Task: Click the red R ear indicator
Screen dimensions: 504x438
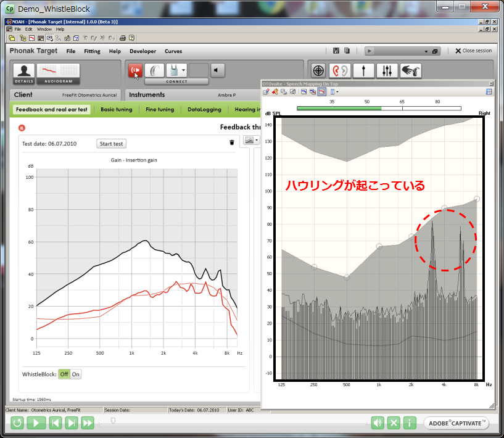Action: click(22, 128)
